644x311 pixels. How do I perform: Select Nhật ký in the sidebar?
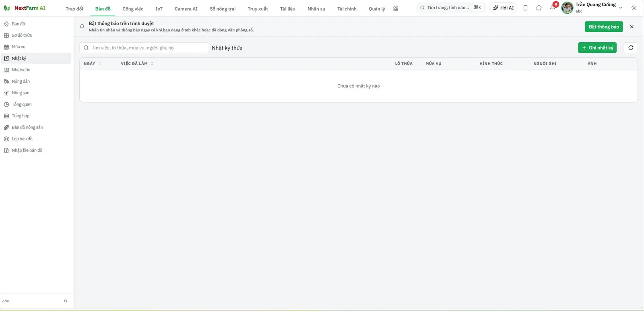click(36, 58)
